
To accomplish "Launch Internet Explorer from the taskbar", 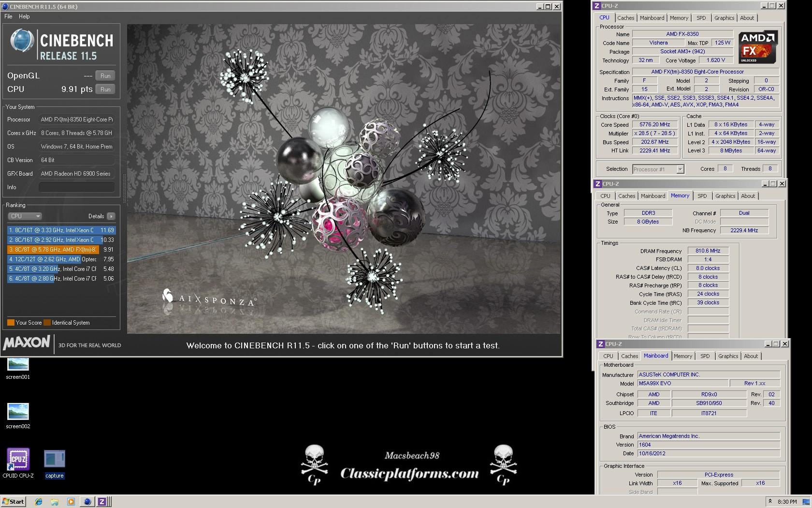I will tap(39, 502).
